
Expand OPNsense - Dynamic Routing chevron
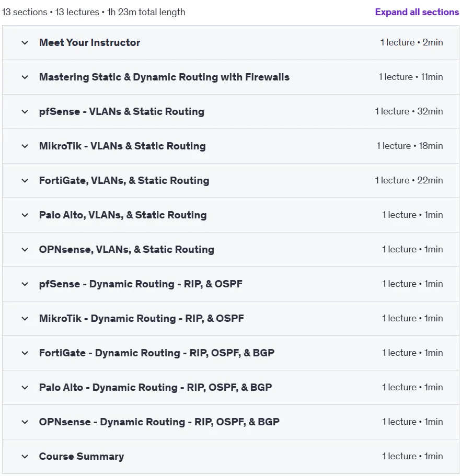[25, 422]
